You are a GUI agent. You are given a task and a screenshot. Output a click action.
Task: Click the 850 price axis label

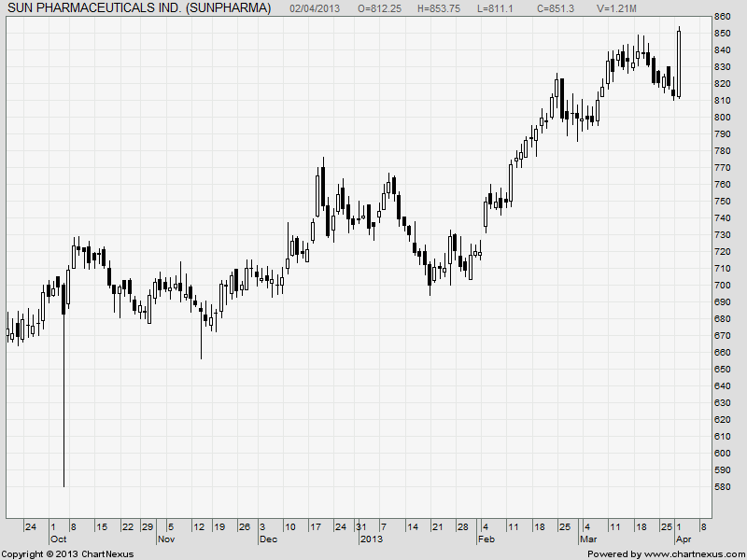click(722, 34)
